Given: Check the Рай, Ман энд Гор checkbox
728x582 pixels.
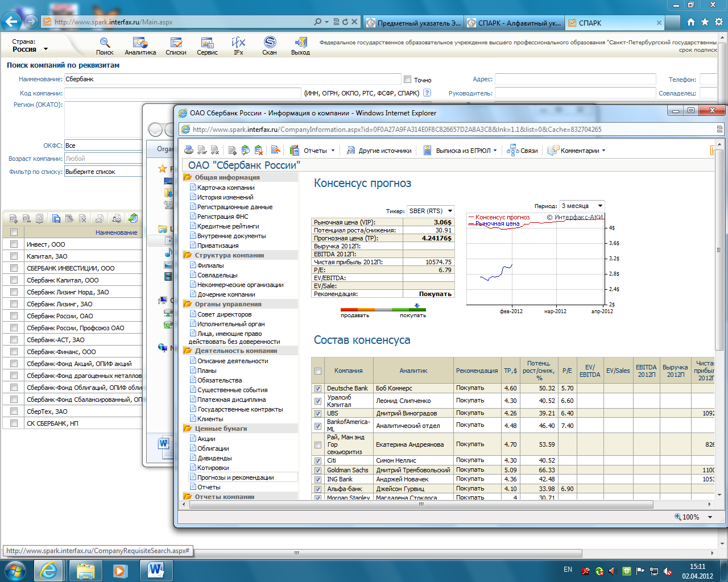Looking at the screenshot, I should [318, 444].
